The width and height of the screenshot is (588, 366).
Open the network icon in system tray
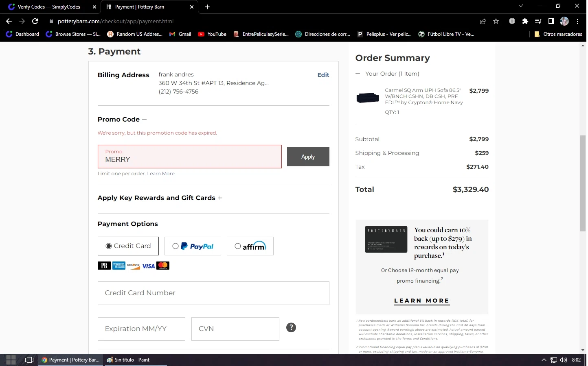click(554, 360)
